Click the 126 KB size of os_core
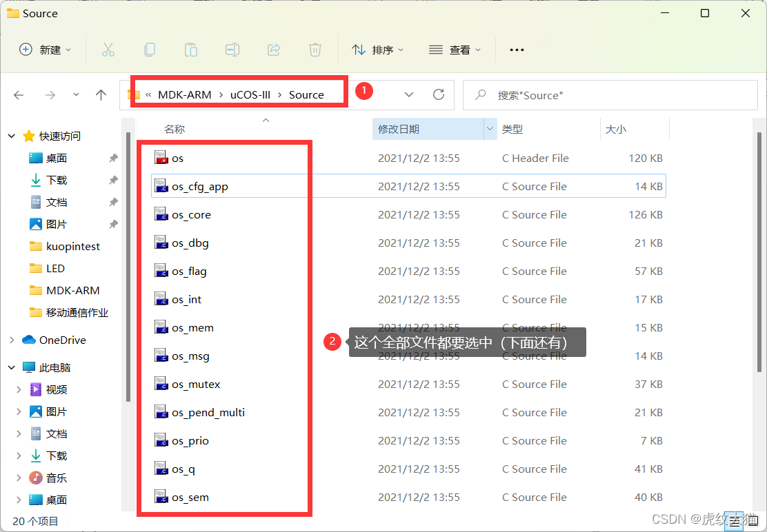Image resolution: width=767 pixels, height=532 pixels. point(645,214)
